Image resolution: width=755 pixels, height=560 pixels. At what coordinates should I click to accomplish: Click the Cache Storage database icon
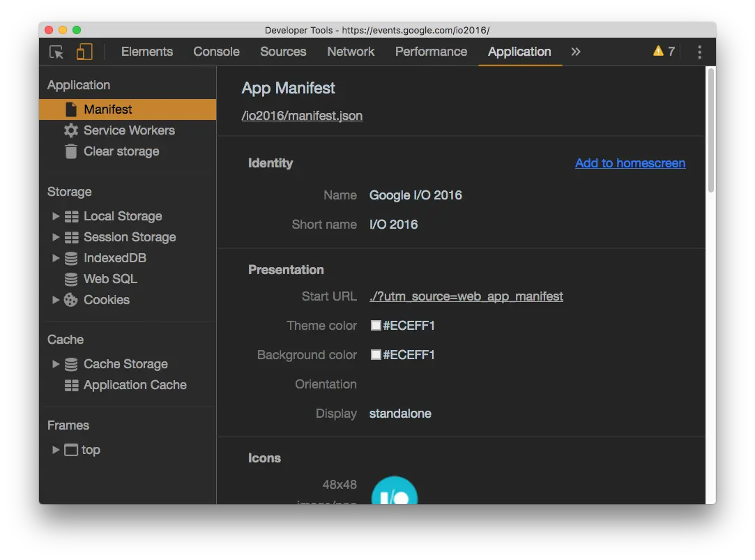pyautogui.click(x=71, y=365)
